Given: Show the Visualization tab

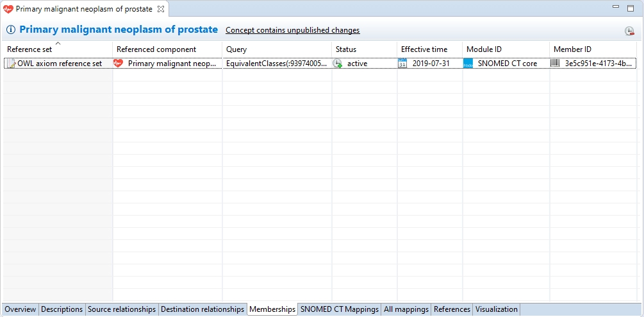Looking at the screenshot, I should [496, 309].
